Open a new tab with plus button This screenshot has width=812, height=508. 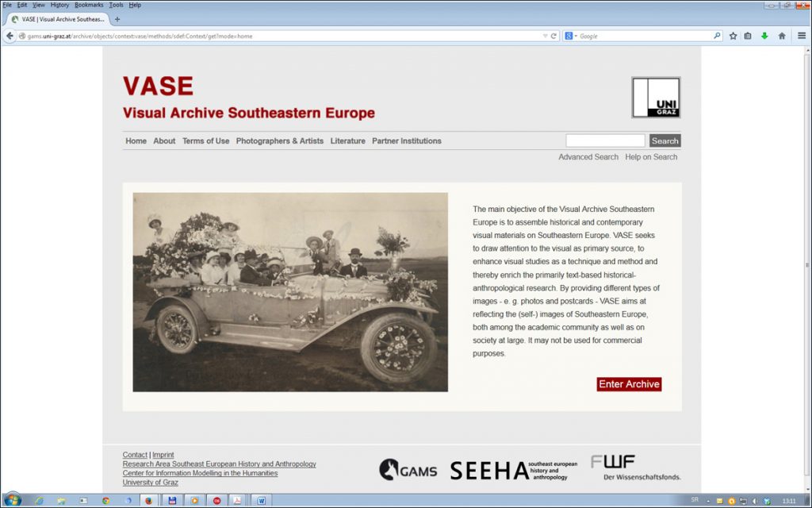pos(117,19)
